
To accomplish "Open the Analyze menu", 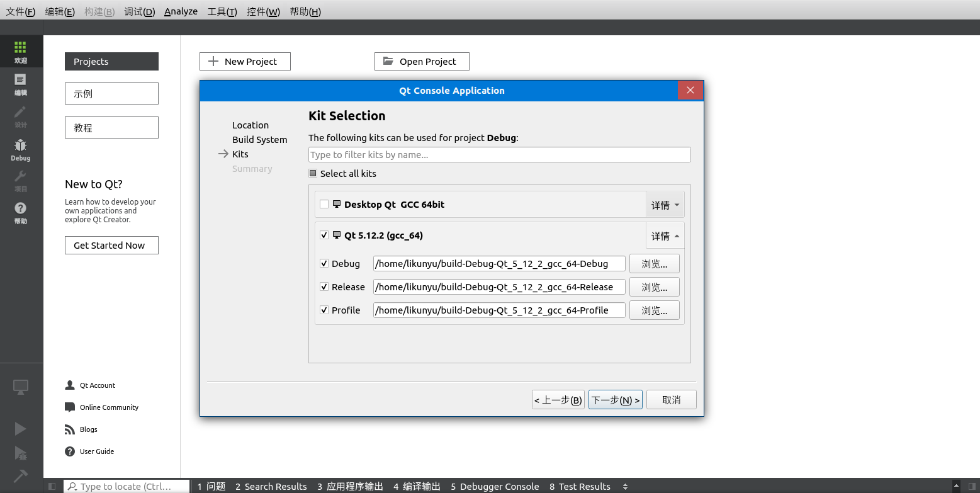I will [181, 11].
